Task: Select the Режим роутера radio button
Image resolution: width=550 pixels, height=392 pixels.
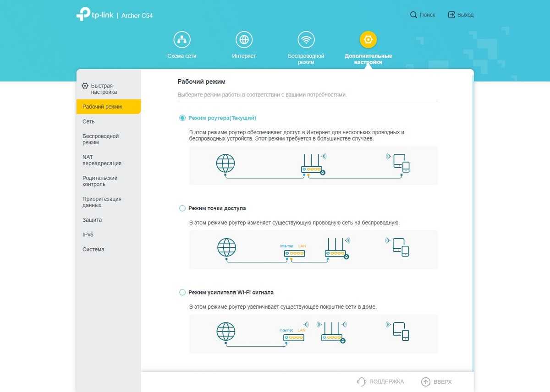Action: 182,118
